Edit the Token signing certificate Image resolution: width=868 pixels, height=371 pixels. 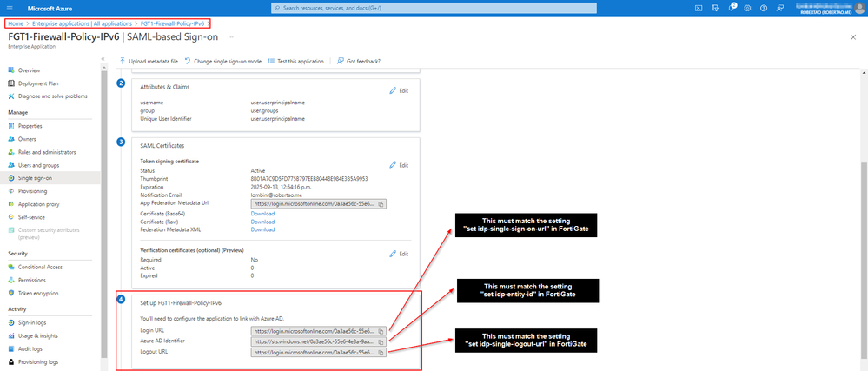click(399, 165)
